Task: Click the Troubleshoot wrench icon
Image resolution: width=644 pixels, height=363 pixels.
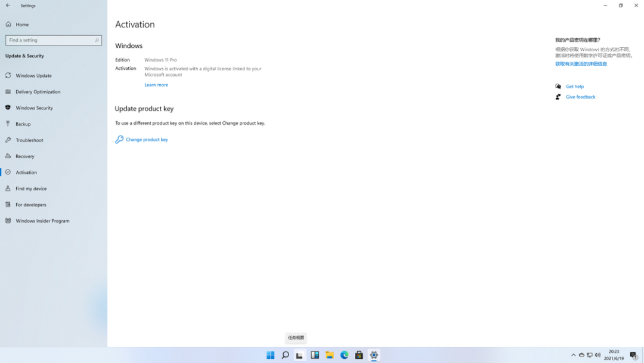Action: pyautogui.click(x=8, y=140)
